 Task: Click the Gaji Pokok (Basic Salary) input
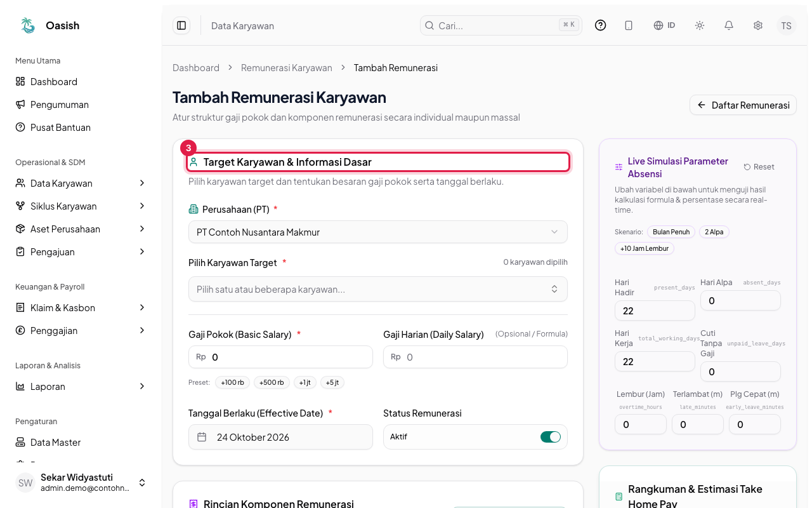pyautogui.click(x=280, y=357)
